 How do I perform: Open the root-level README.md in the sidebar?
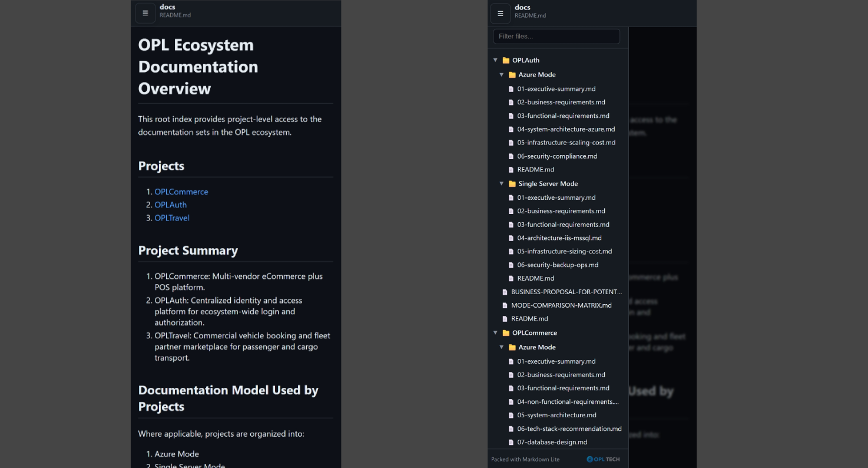tap(529, 318)
